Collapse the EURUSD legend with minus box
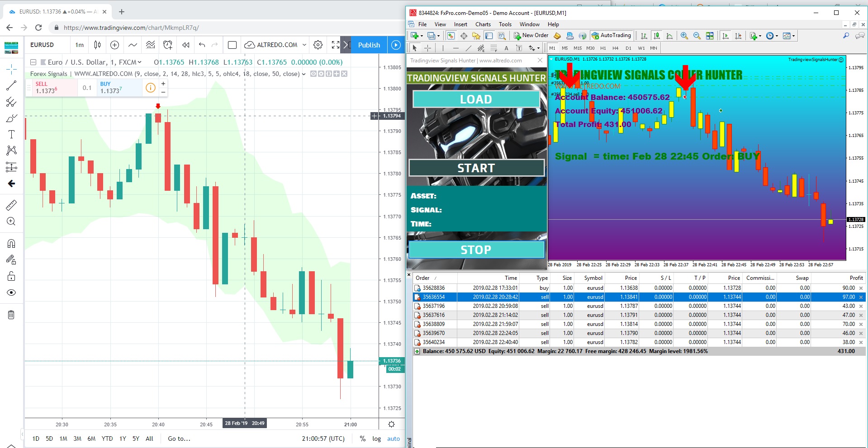This screenshot has width=868, height=448. point(33,62)
